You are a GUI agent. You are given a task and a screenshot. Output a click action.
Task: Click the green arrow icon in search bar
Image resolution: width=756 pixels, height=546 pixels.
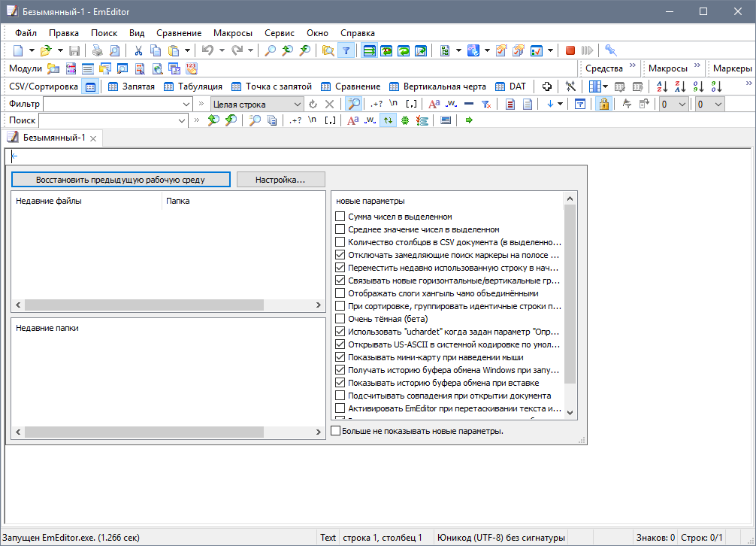(469, 120)
